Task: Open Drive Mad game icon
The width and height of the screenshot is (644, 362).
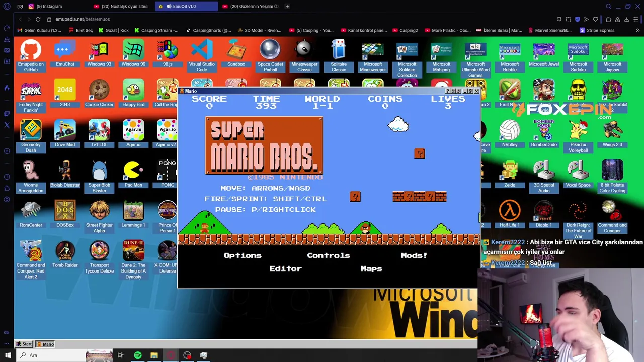Action: (65, 134)
